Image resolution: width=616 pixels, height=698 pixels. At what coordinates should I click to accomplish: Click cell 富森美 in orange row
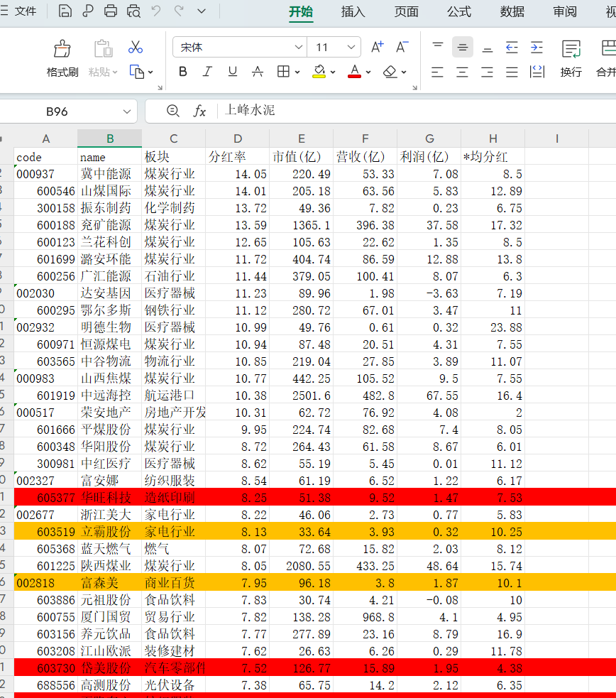pos(110,583)
